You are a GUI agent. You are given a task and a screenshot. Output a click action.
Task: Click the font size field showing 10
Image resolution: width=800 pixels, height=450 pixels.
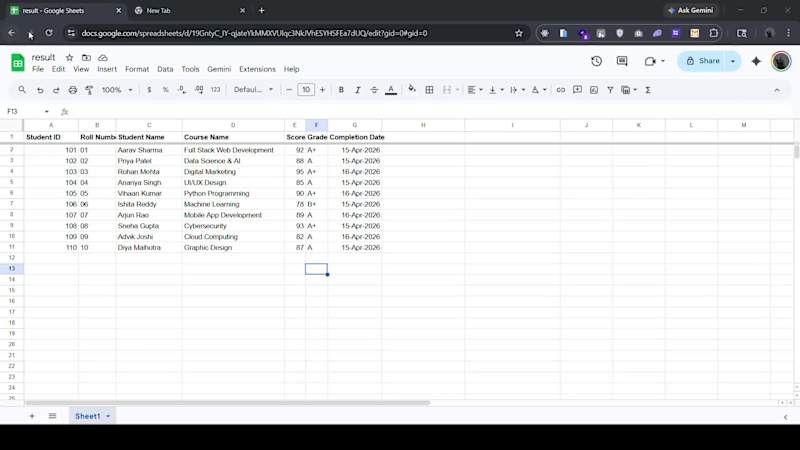306,90
